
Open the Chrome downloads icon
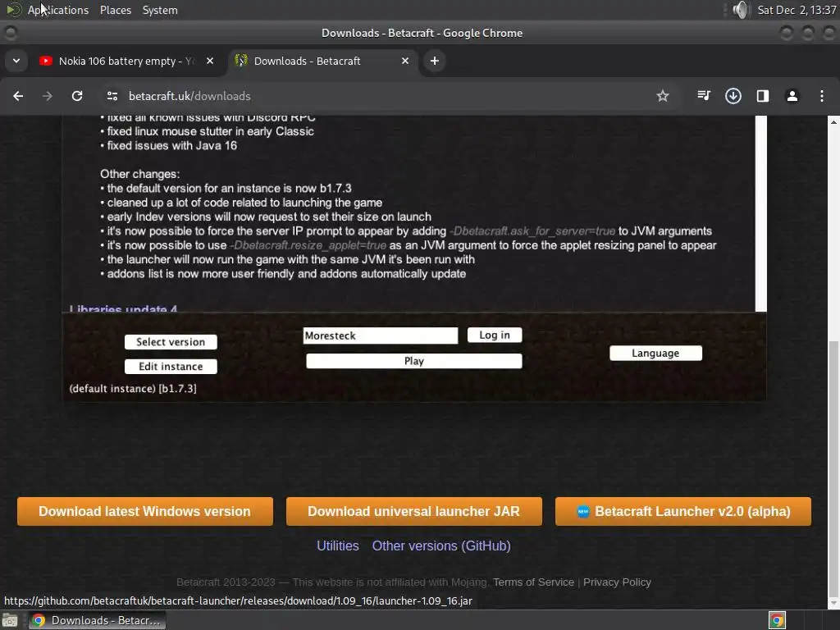click(x=733, y=96)
